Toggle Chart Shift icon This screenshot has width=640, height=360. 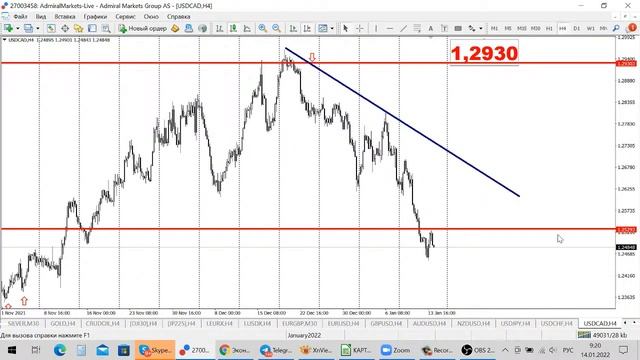307,28
